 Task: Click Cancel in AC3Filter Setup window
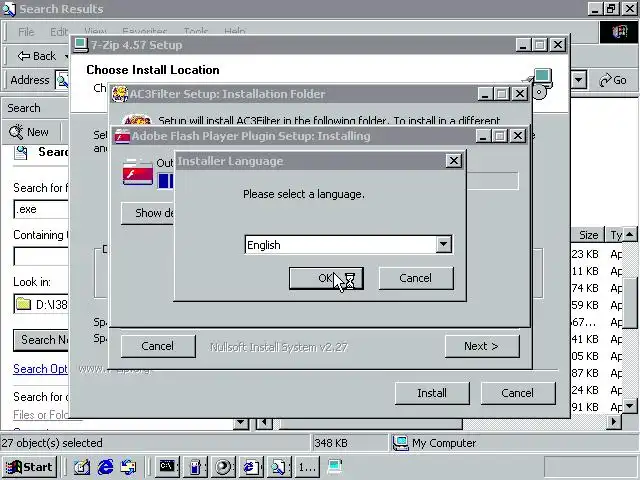click(x=158, y=346)
